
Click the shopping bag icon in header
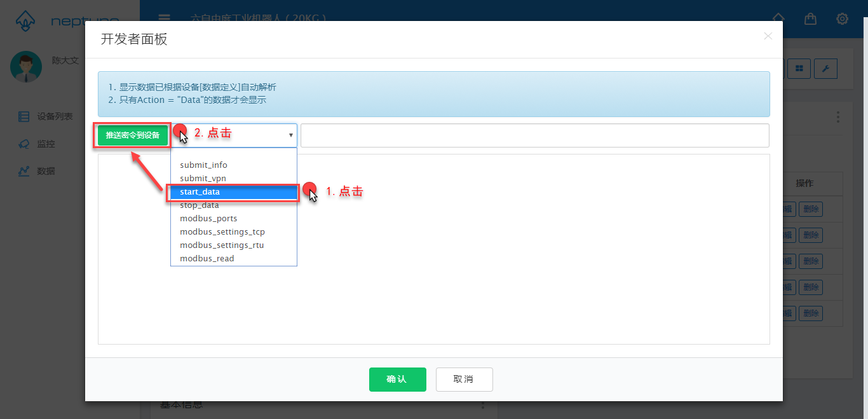point(810,18)
